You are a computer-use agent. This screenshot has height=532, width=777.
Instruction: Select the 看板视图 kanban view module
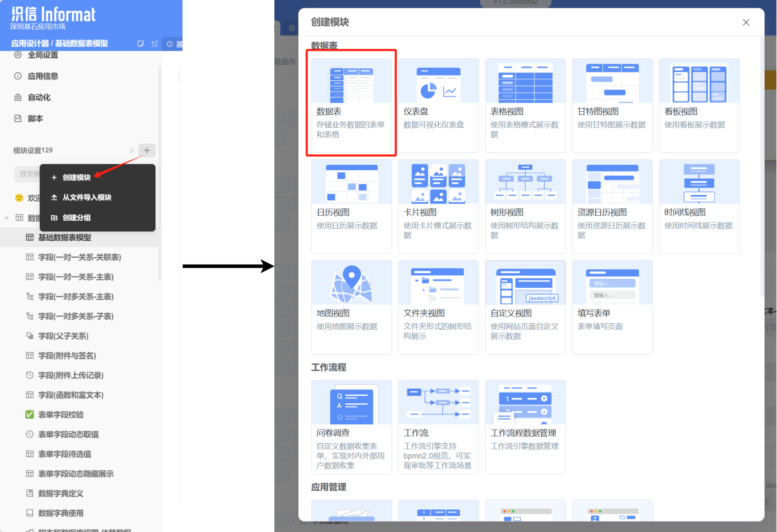pyautogui.click(x=699, y=103)
